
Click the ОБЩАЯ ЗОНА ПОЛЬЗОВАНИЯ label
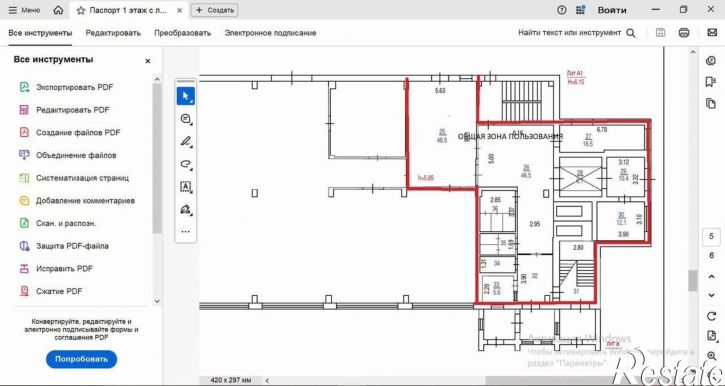[x=510, y=136]
